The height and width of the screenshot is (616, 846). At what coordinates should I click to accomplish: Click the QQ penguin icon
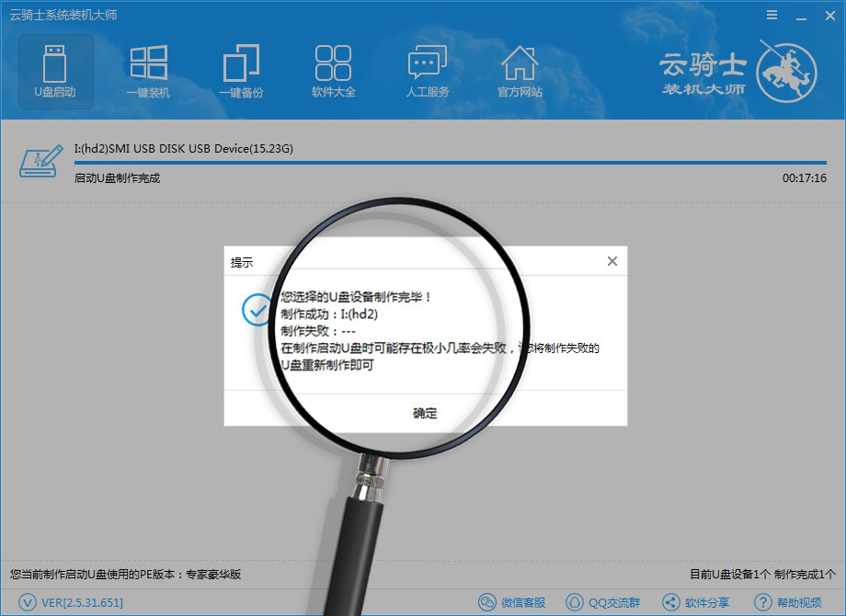(574, 602)
